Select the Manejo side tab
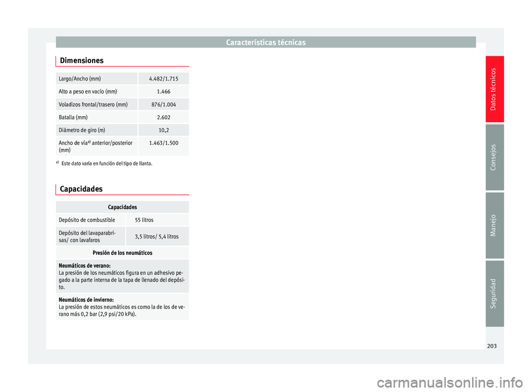The width and height of the screenshot is (532, 392). coord(494,225)
